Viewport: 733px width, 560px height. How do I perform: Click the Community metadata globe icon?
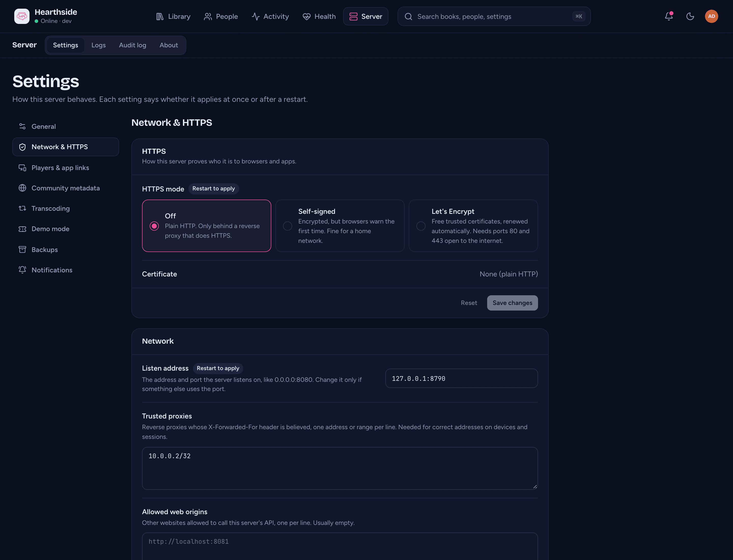click(22, 188)
